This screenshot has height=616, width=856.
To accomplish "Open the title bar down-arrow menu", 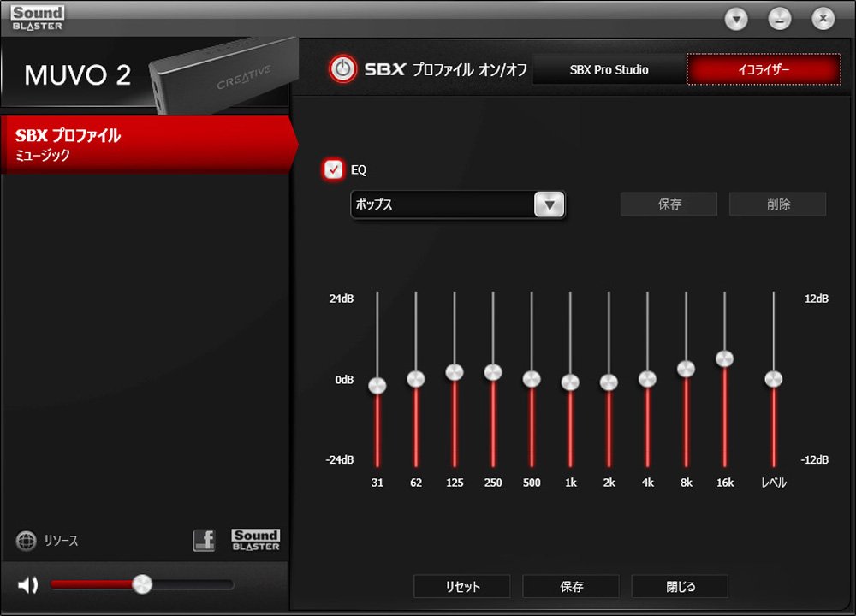I will pos(736,19).
